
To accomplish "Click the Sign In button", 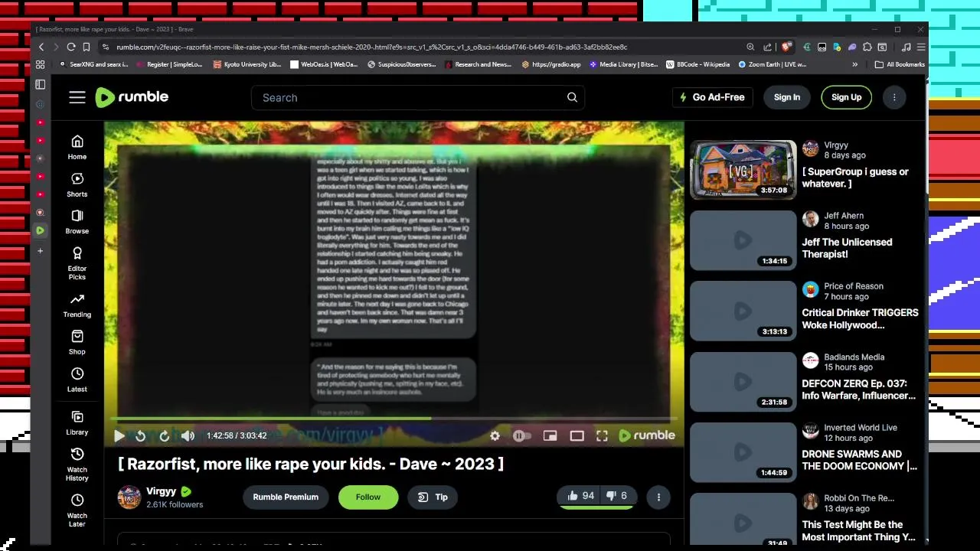I will [786, 97].
